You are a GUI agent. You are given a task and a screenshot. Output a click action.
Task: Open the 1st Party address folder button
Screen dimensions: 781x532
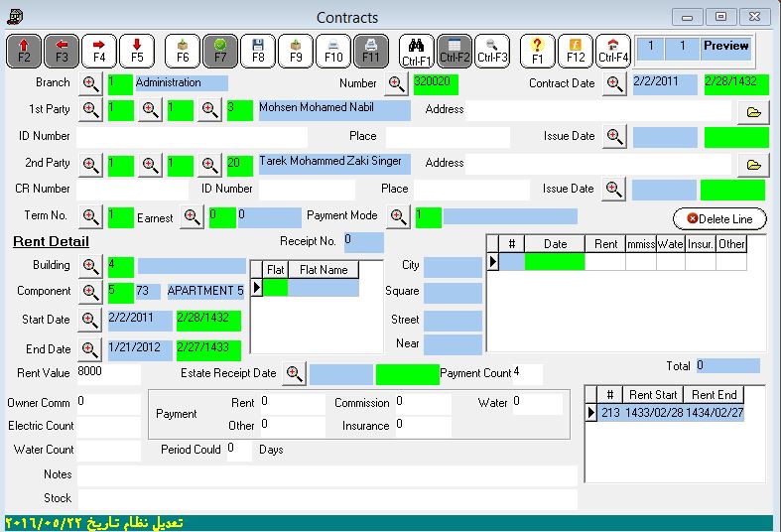753,112
